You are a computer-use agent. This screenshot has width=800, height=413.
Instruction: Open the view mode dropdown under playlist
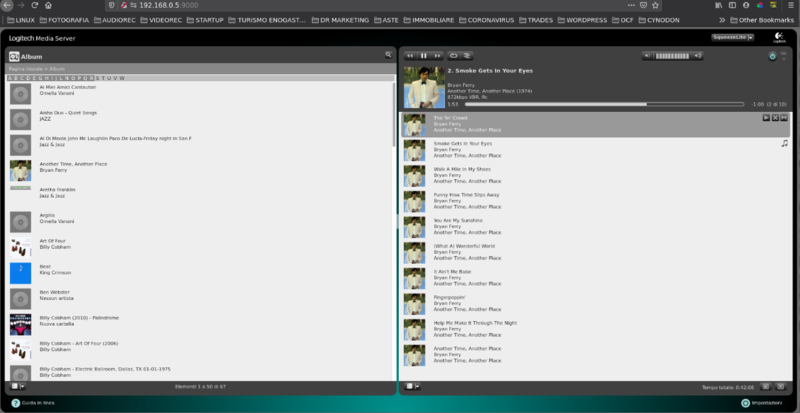point(410,385)
